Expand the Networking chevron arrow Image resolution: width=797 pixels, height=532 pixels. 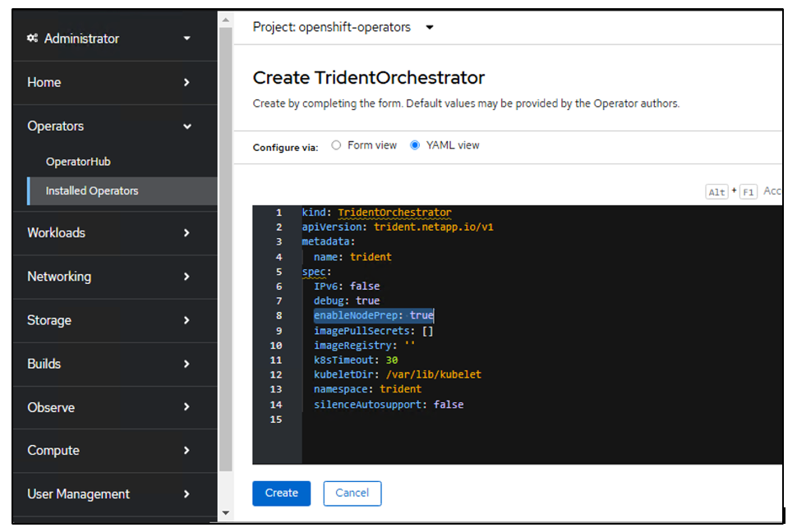tap(187, 277)
